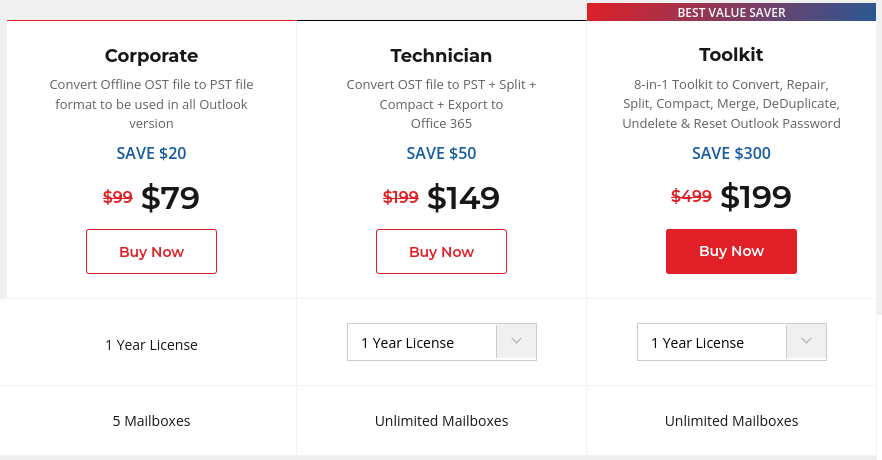Click Buy Now for Corporate plan
This screenshot has height=460, width=882.
pyautogui.click(x=151, y=251)
